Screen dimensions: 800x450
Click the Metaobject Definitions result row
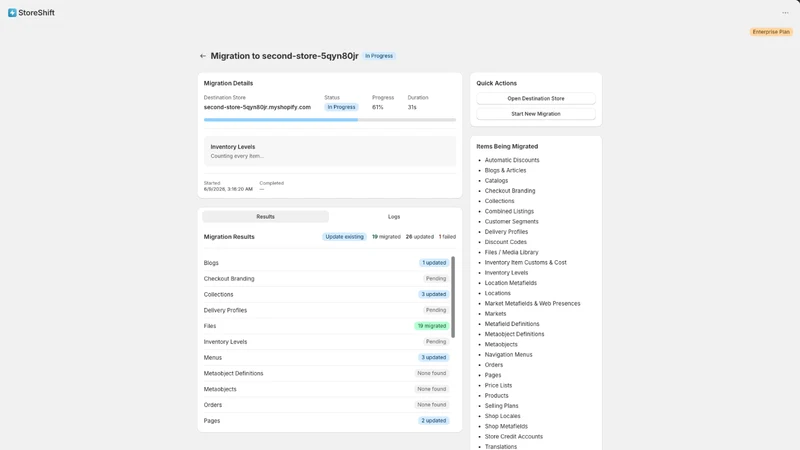tap(326, 373)
